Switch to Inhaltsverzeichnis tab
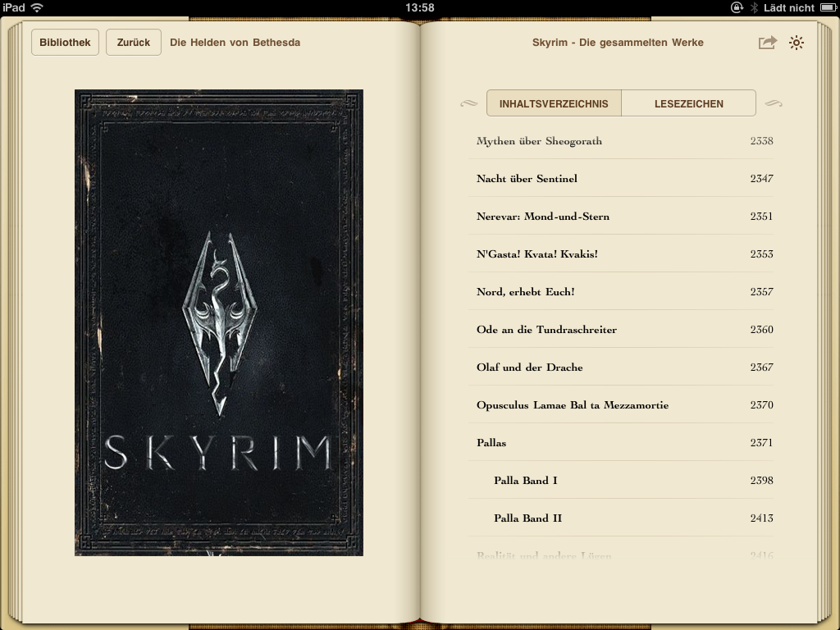The image size is (840, 630). [554, 103]
